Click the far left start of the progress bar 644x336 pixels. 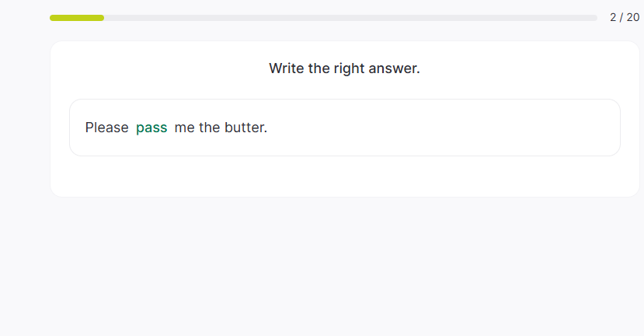52,18
